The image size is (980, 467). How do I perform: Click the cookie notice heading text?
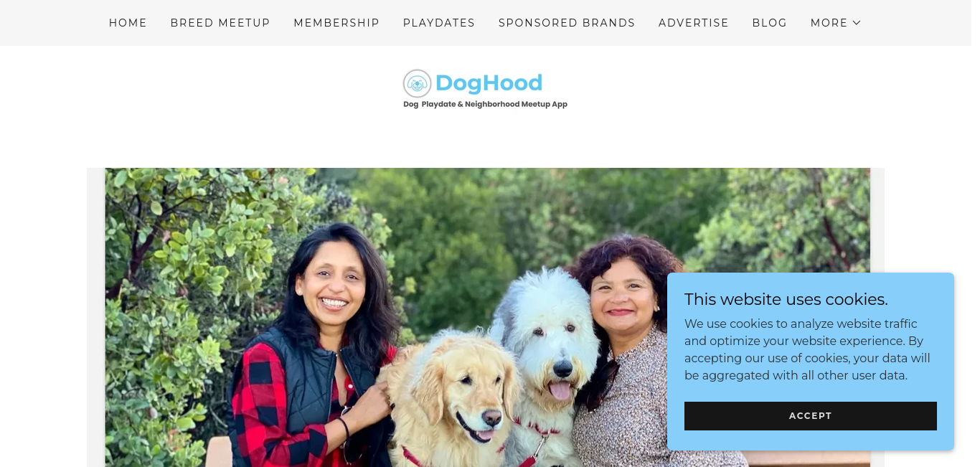786,299
